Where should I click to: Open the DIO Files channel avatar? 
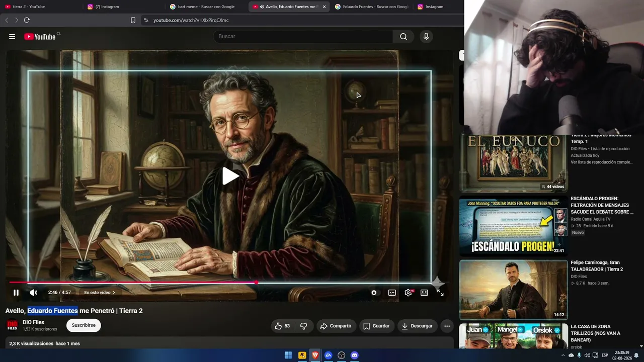(x=12, y=325)
